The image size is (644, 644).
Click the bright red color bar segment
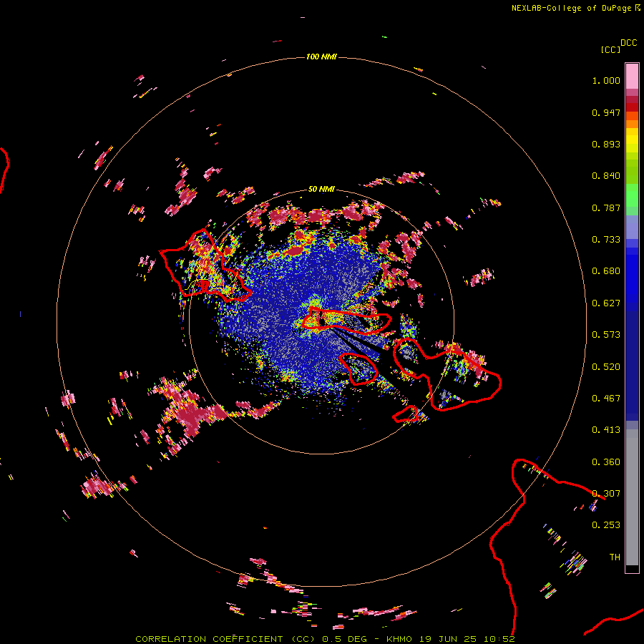coord(632,107)
